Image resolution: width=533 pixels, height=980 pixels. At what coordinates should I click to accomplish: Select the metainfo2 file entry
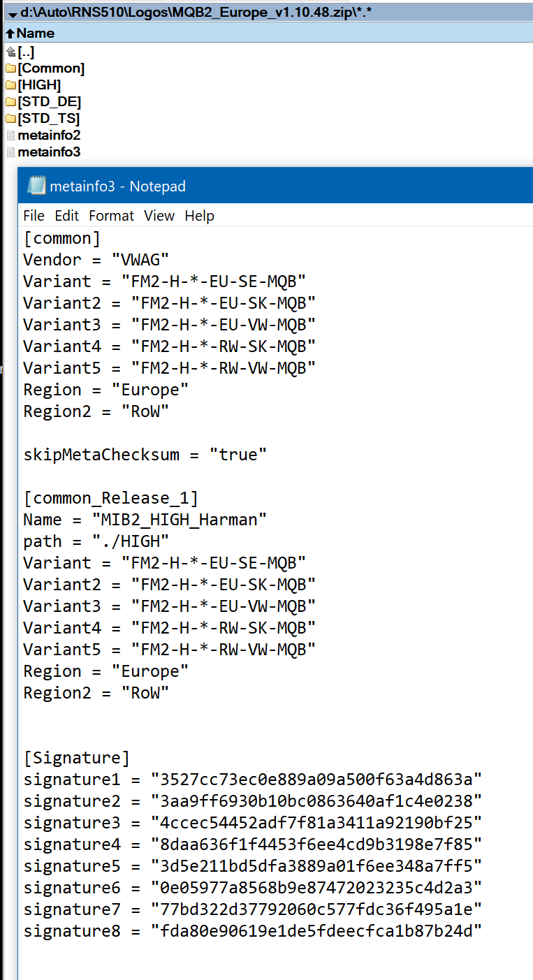point(49,136)
